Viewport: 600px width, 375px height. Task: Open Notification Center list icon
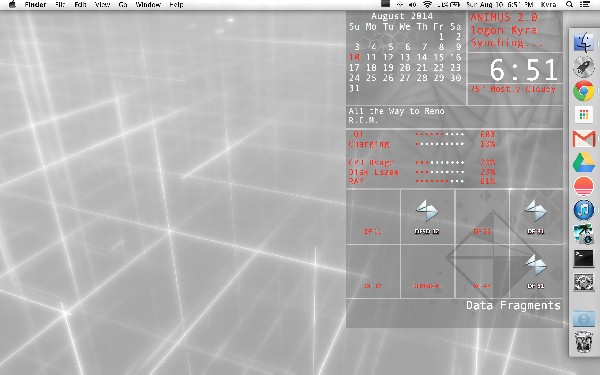click(584, 5)
